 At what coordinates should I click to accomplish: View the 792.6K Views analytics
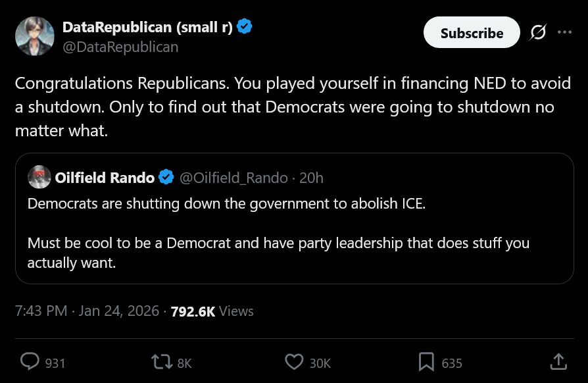point(212,311)
